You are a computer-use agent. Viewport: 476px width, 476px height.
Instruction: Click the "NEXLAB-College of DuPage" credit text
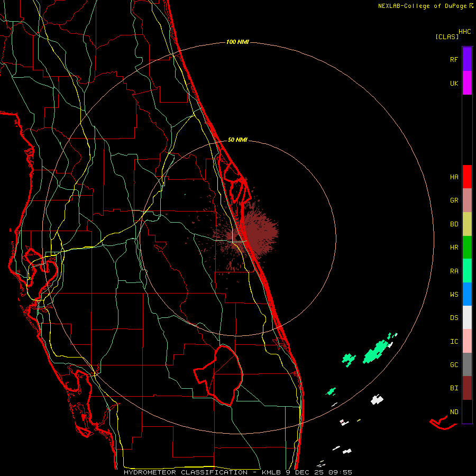[422, 6]
